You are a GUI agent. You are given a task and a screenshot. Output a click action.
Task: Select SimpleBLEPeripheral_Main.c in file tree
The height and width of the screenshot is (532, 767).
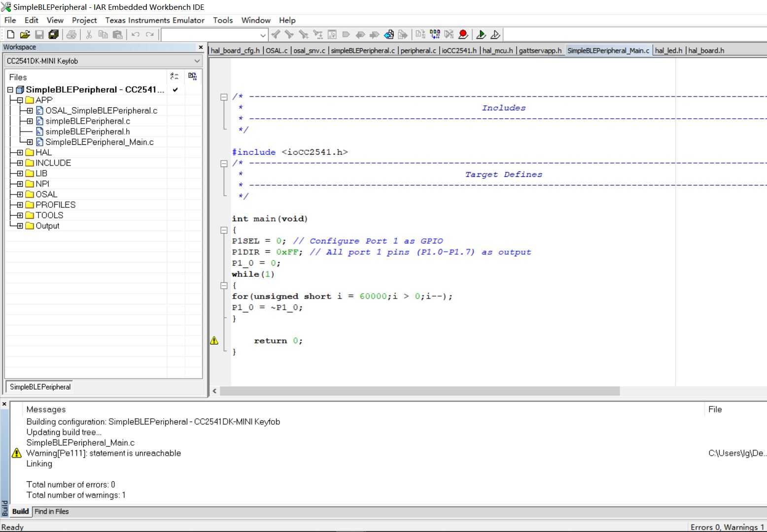[100, 142]
